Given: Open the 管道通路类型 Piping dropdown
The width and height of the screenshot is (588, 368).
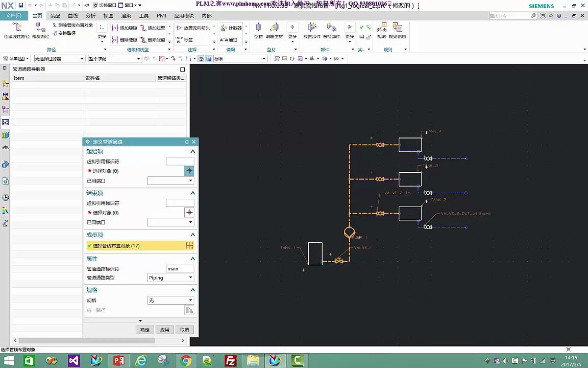Looking at the screenshot, I should pyautogui.click(x=170, y=278).
